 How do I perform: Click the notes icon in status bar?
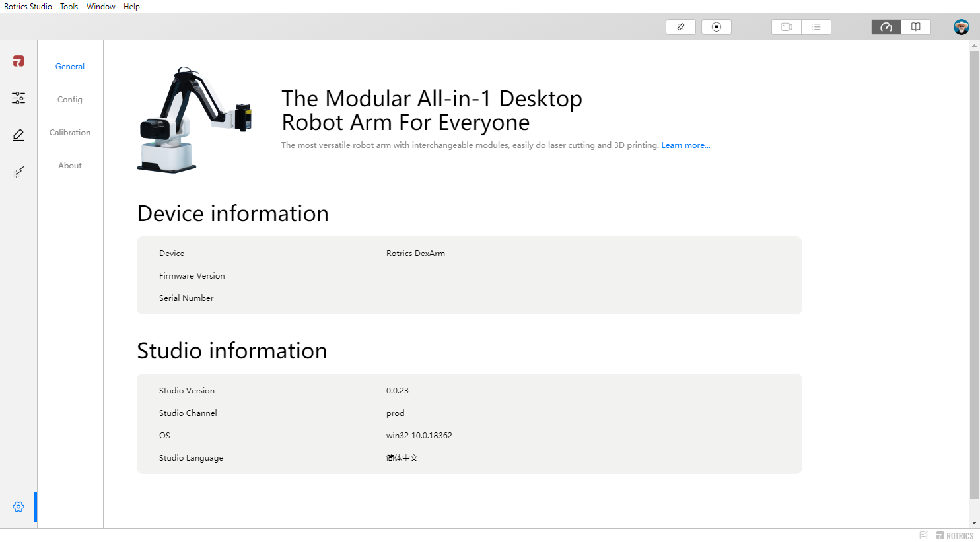(924, 535)
